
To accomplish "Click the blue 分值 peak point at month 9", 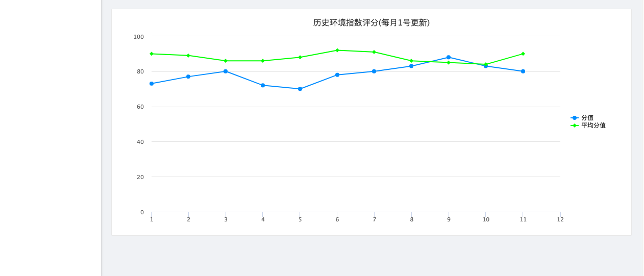I will [x=449, y=57].
